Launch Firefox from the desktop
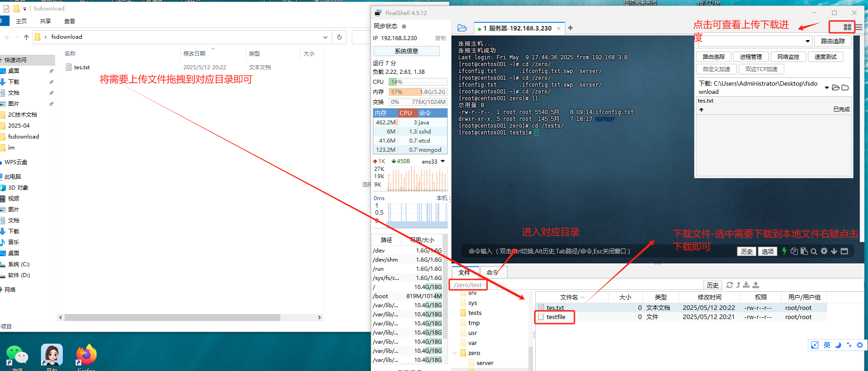The height and width of the screenshot is (371, 868). (x=86, y=355)
